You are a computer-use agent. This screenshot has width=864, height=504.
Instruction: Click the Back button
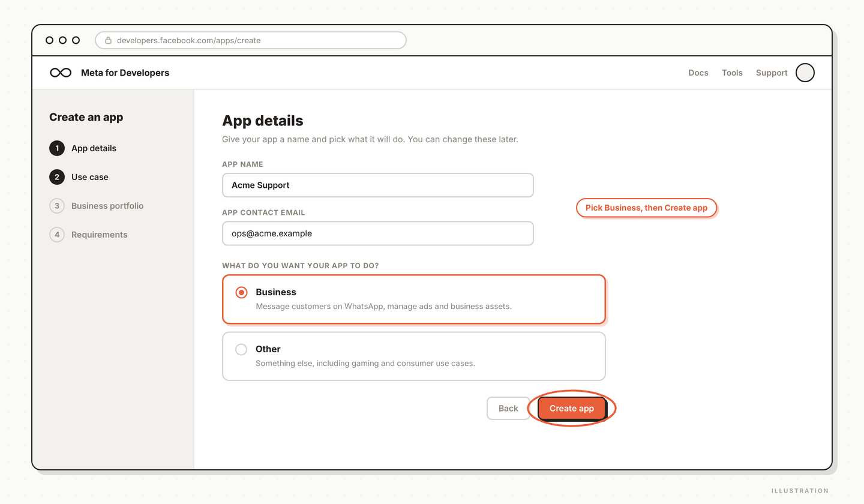point(508,409)
